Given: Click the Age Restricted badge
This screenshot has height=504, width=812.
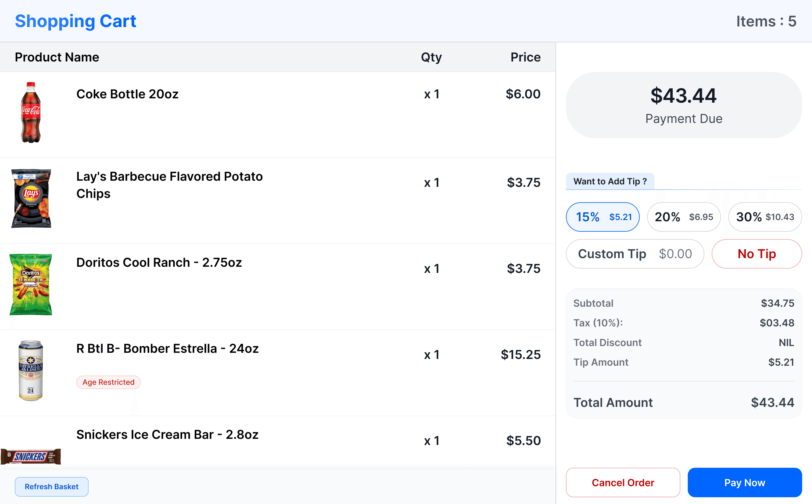Looking at the screenshot, I should coord(109,382).
